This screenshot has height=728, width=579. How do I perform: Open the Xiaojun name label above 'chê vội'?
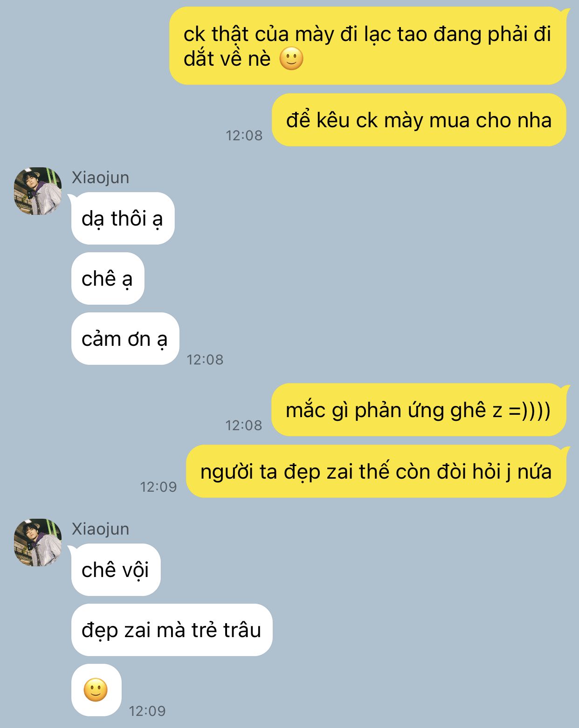tap(100, 529)
